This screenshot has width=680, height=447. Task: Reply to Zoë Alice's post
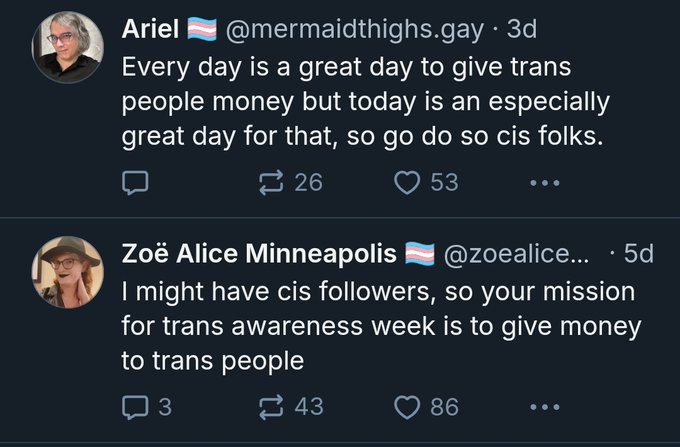tap(135, 406)
